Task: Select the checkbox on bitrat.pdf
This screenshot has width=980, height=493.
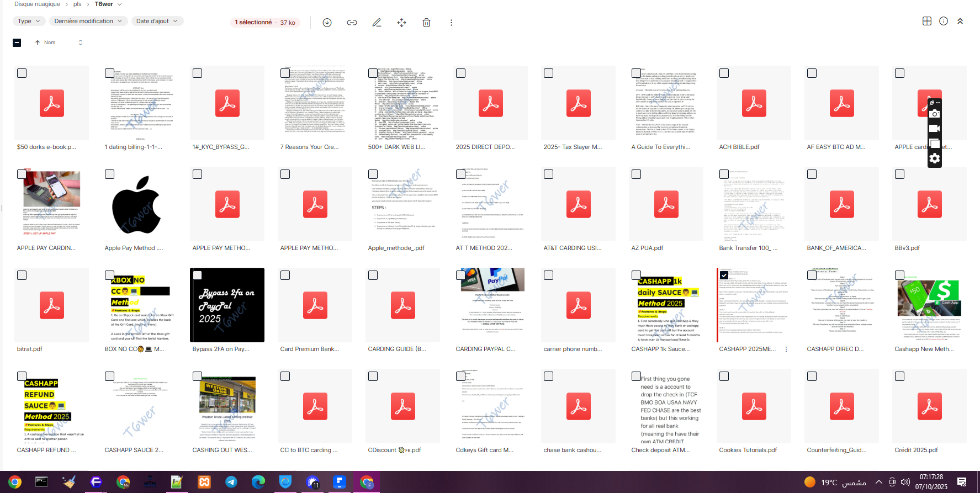Action: tap(22, 275)
